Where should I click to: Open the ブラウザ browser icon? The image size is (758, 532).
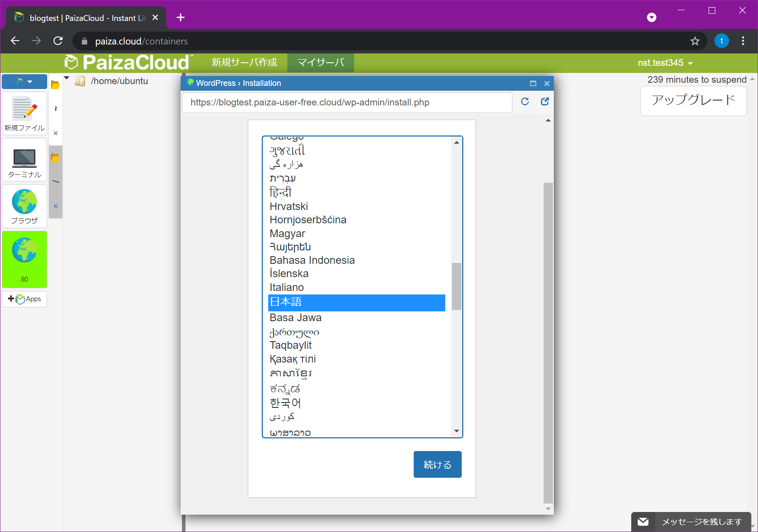coord(24,206)
